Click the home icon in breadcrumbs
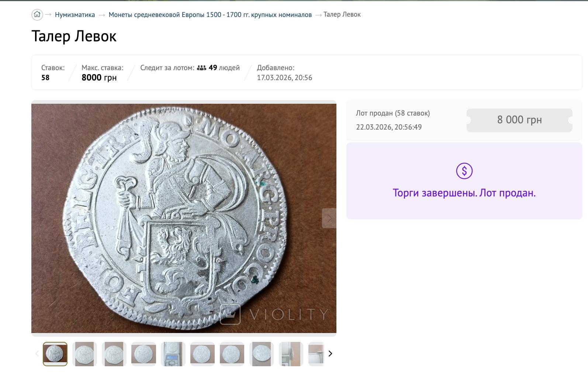The image size is (588, 374). 37,15
